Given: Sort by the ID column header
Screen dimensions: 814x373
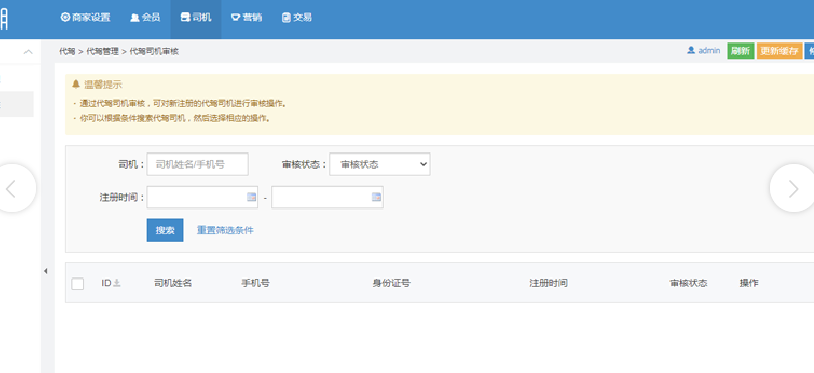Looking at the screenshot, I should point(111,283).
